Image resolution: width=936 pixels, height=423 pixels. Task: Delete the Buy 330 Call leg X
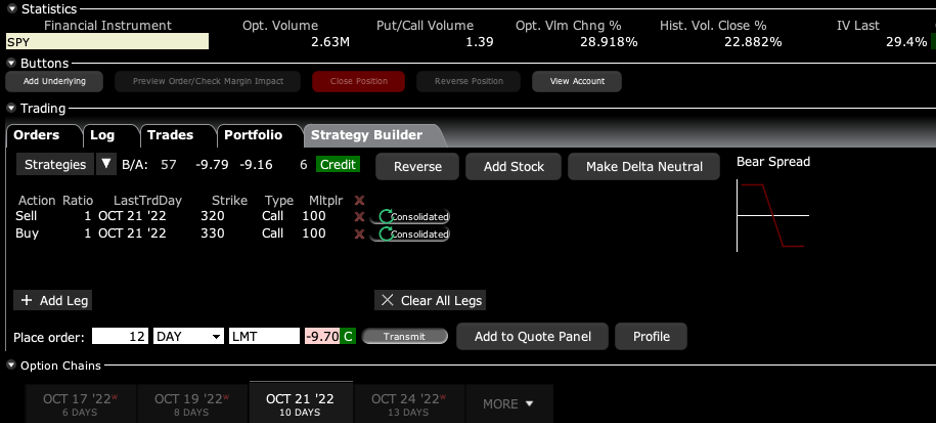(359, 234)
